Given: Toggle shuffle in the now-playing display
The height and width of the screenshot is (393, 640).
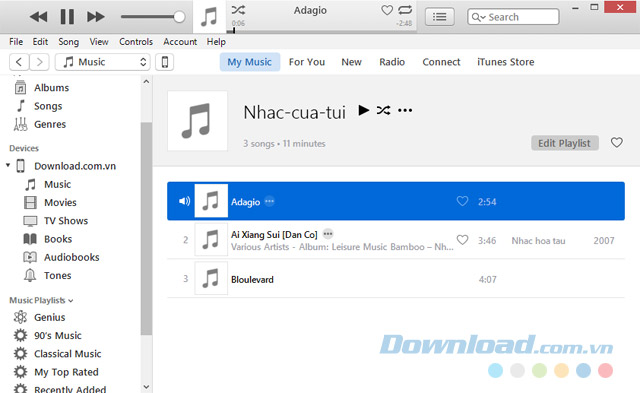Looking at the screenshot, I should pos(238,10).
